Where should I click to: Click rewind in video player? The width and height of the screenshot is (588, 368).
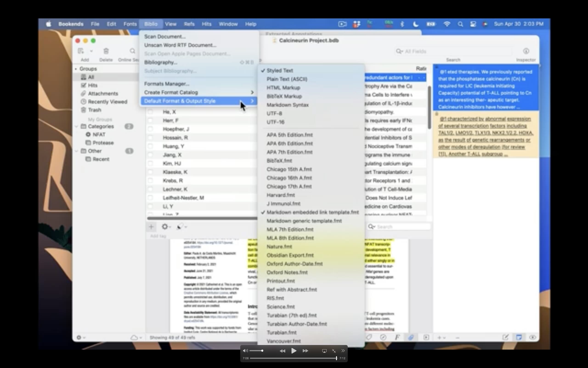[282, 351]
